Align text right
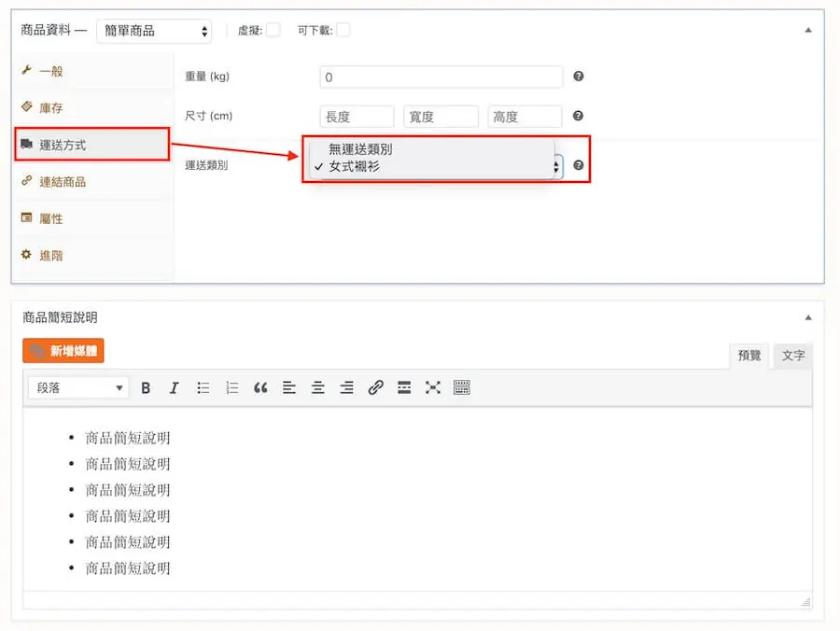This screenshot has width=840, height=631. point(346,387)
